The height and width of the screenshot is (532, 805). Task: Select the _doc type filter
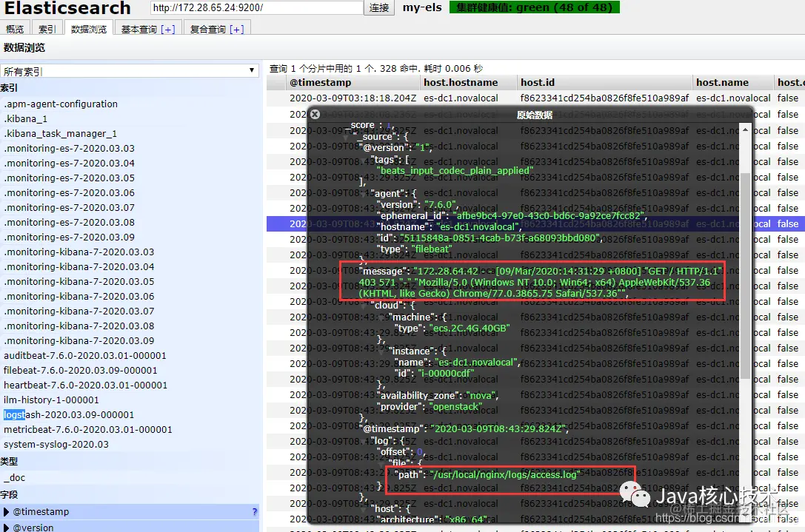(x=14, y=478)
